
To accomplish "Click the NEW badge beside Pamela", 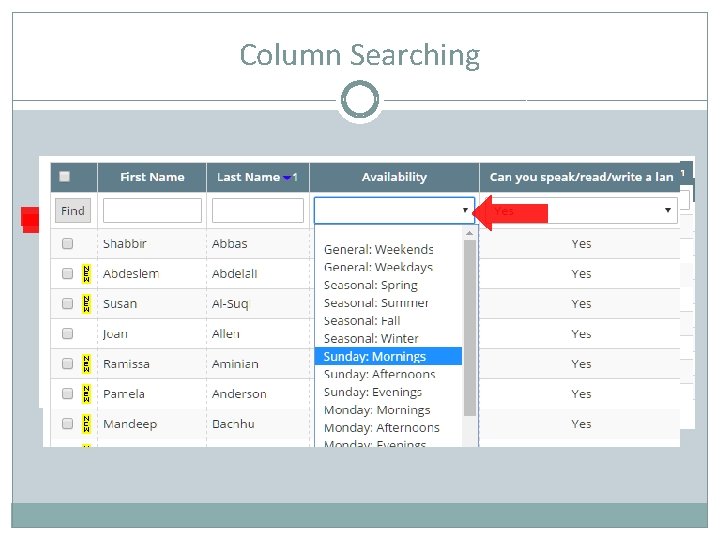I will coord(86,393).
